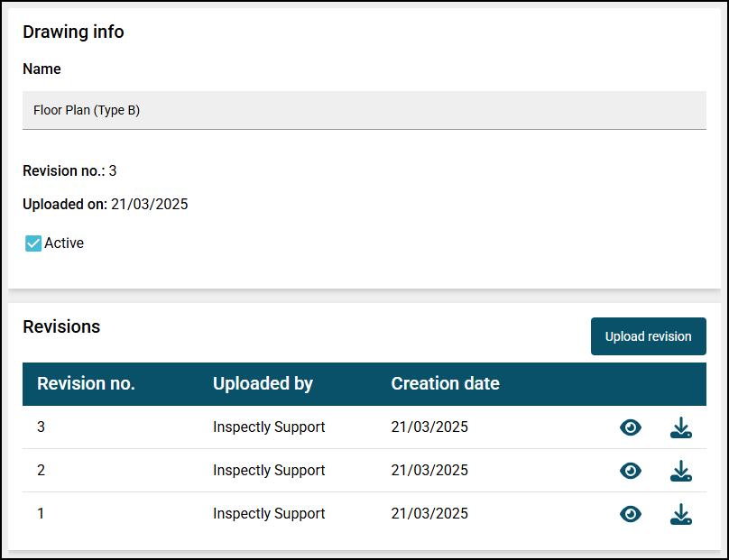This screenshot has width=729, height=560.
Task: Click the Drawing info heading
Action: 73,32
